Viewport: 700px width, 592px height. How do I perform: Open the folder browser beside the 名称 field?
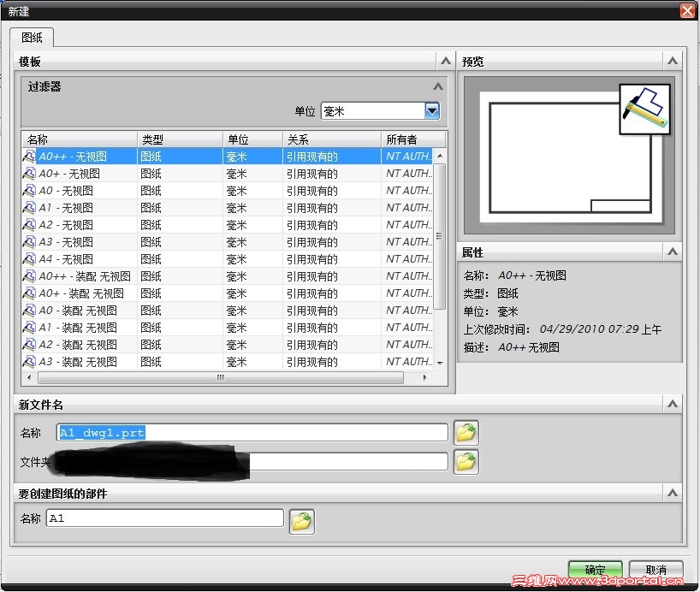coord(466,432)
